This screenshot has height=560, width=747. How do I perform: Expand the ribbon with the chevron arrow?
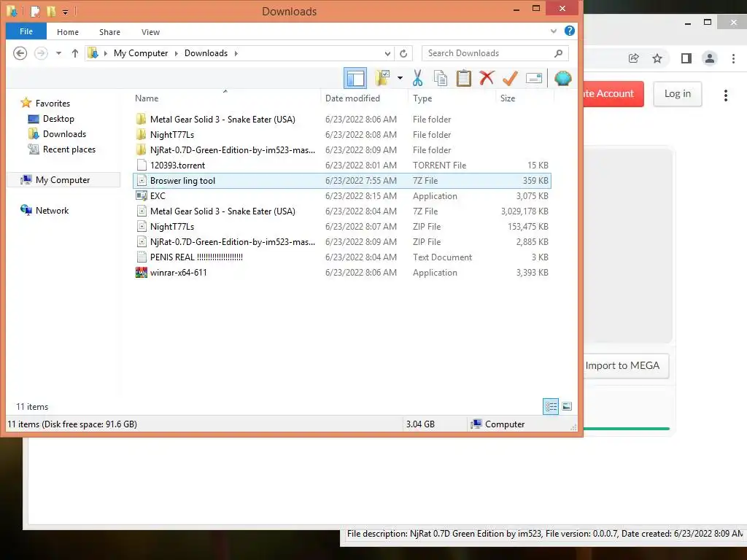pyautogui.click(x=554, y=31)
